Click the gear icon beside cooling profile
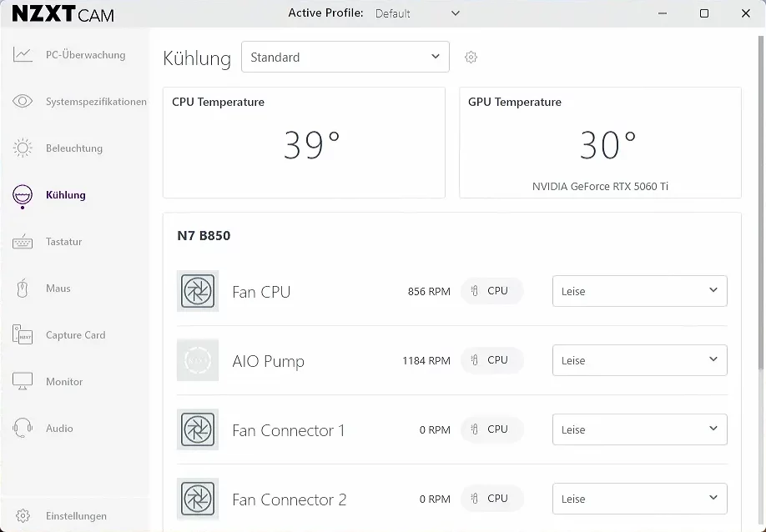 click(x=471, y=58)
